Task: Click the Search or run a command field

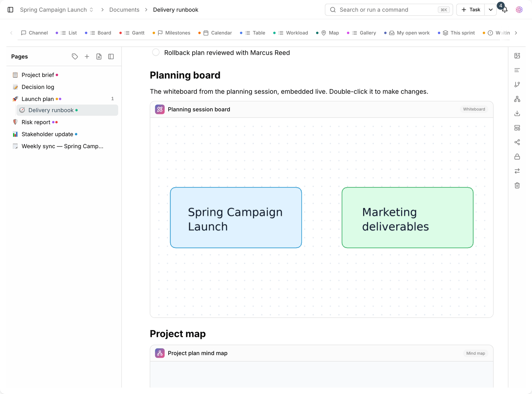Action: (x=389, y=10)
